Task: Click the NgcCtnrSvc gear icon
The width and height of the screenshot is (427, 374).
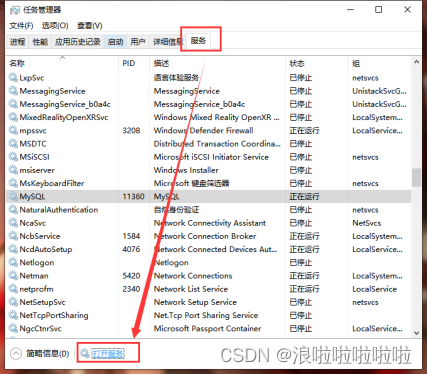Action: 13,328
